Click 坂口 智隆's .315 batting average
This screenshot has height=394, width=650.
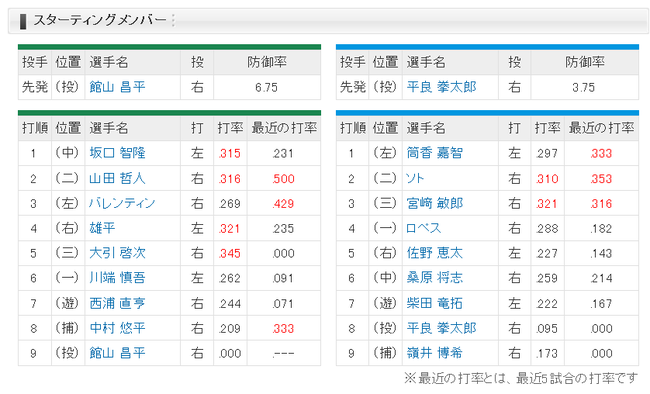click(230, 153)
